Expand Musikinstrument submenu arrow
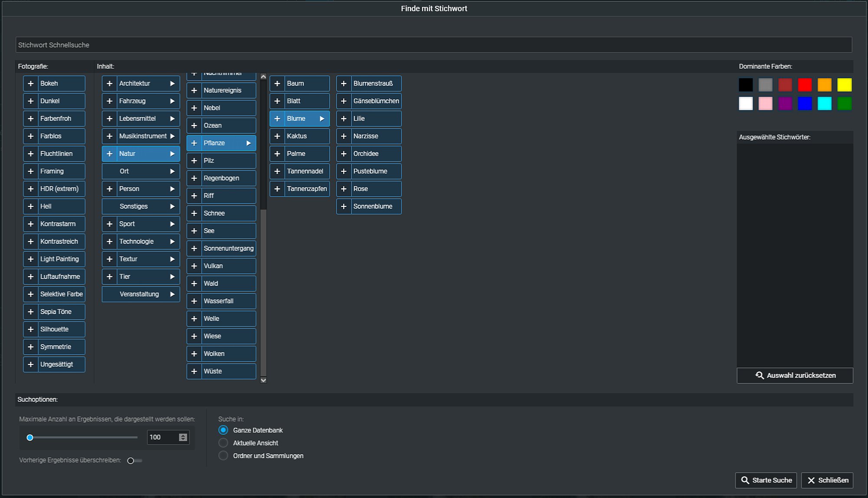Screen dimensions: 868x498 pyautogui.click(x=172, y=136)
